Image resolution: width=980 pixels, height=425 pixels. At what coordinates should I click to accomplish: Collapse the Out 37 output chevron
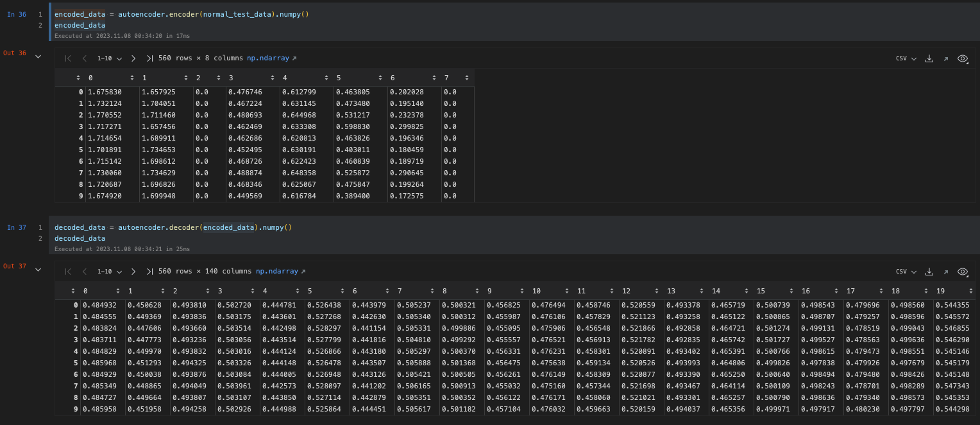point(38,270)
